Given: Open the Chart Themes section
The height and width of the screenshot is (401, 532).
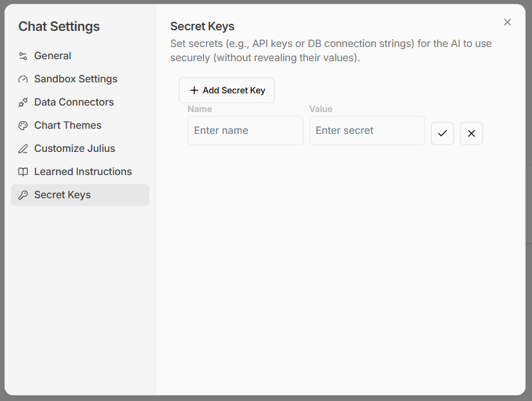Looking at the screenshot, I should point(68,126).
